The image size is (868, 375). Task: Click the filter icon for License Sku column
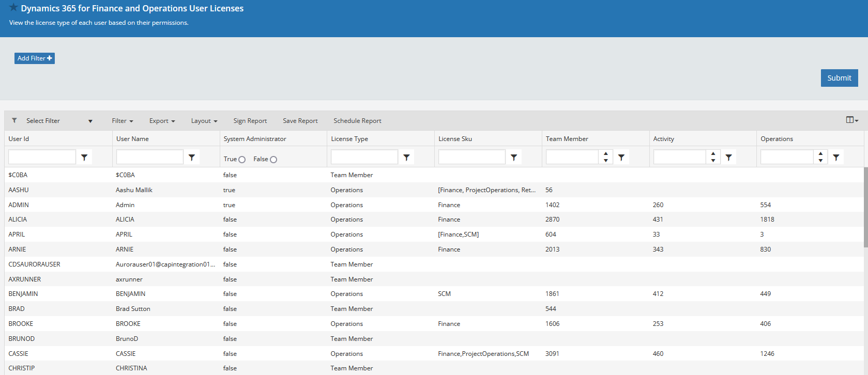point(514,158)
